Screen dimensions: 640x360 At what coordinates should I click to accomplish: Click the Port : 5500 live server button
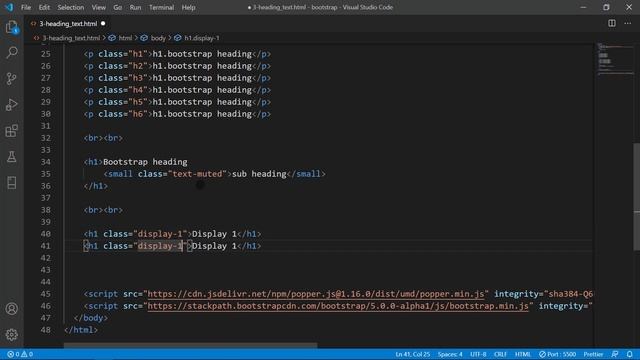pos(557,354)
